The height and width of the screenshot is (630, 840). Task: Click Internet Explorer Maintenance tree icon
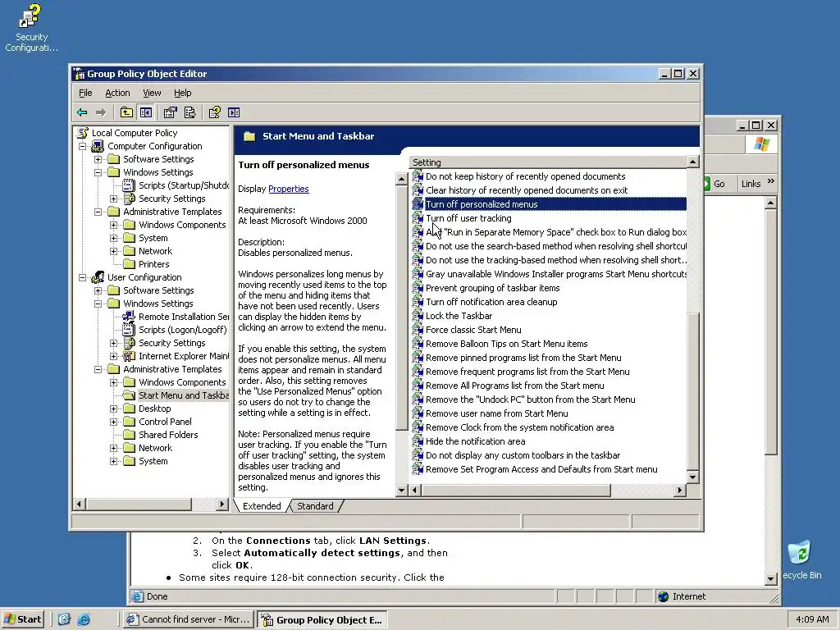129,356
